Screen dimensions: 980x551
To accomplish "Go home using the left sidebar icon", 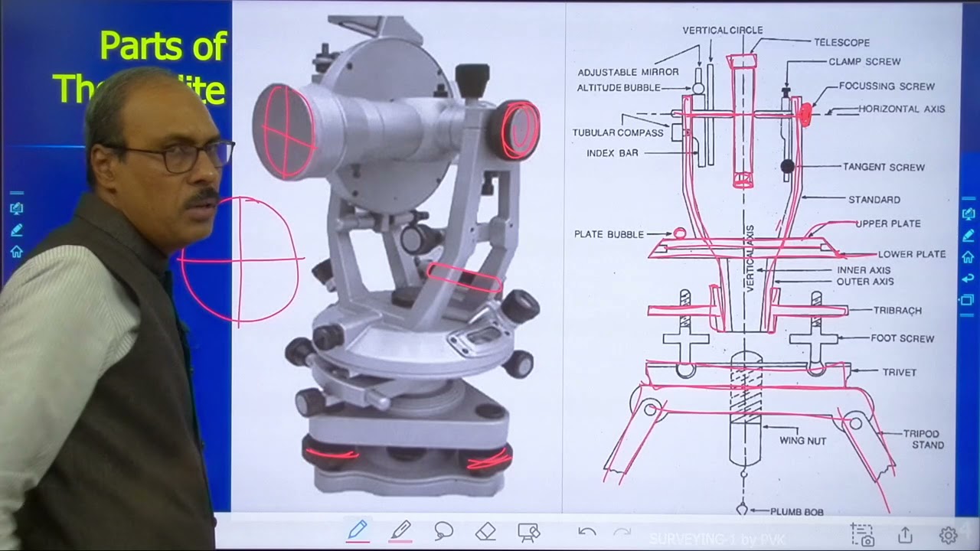I will coord(16,251).
